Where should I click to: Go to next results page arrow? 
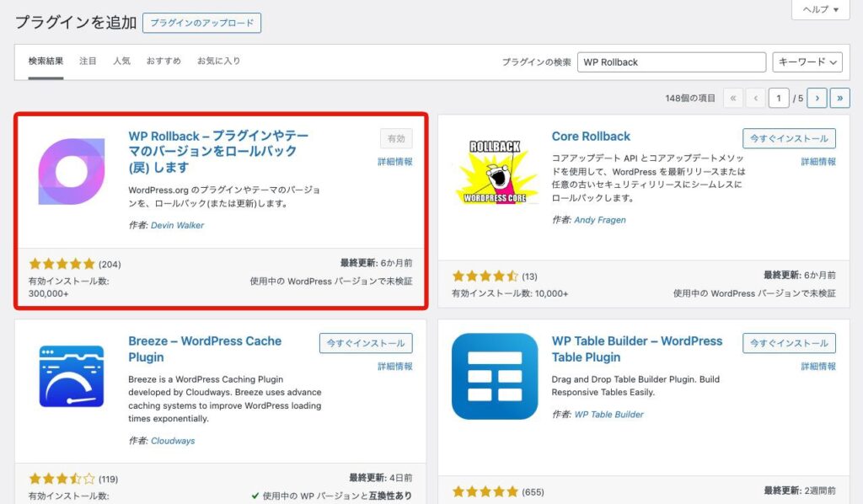[817, 98]
